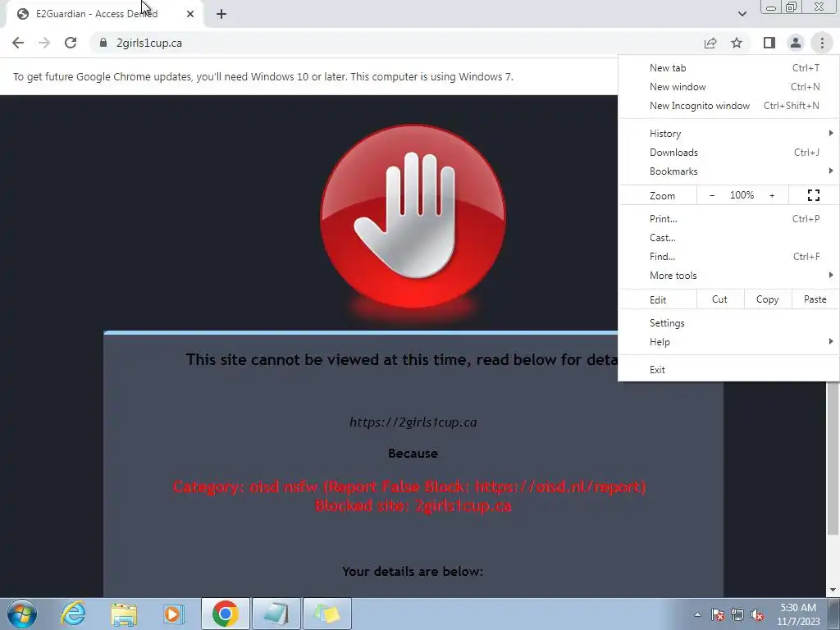
Task: Open Windows Explorer folder on taskbar
Action: coord(124,614)
